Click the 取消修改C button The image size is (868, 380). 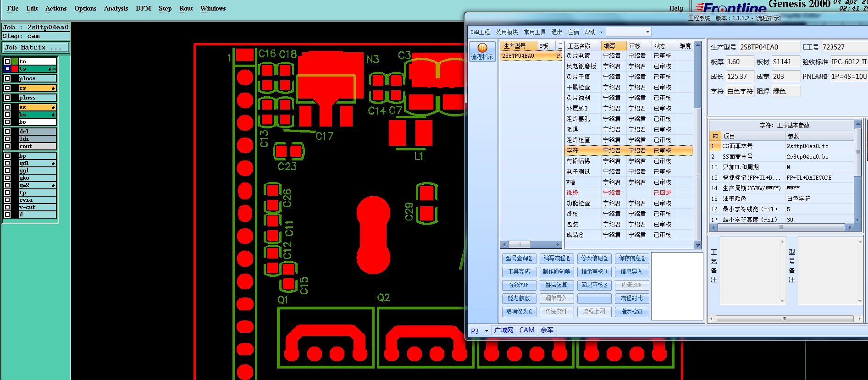519,312
